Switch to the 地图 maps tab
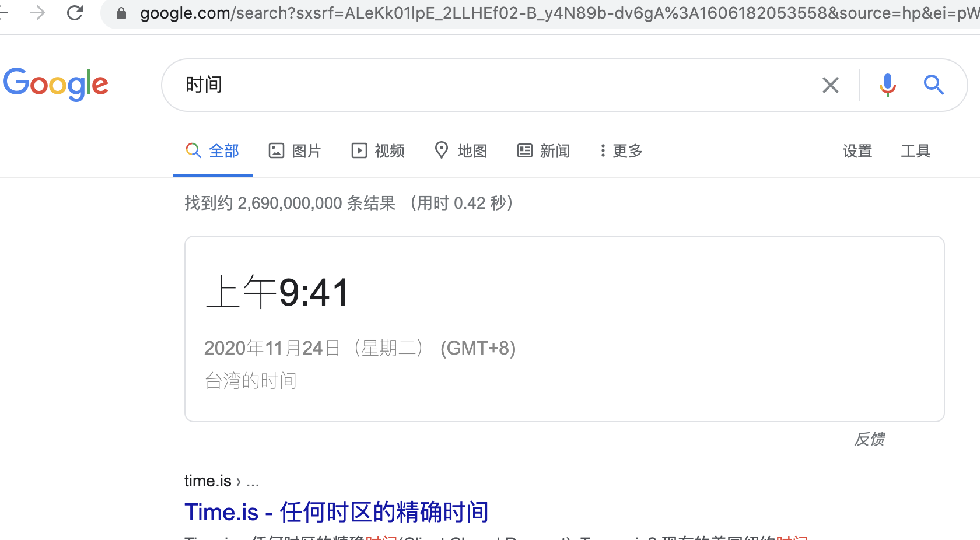 coord(461,151)
